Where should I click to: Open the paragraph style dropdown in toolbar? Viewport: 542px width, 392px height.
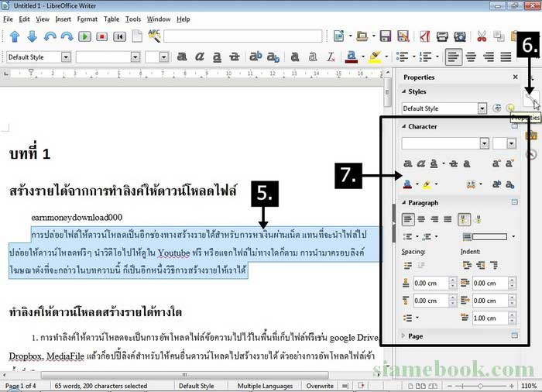tap(66, 57)
